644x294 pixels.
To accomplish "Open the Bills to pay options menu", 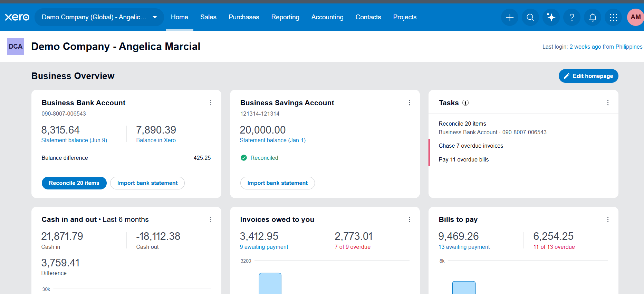I will point(608,219).
